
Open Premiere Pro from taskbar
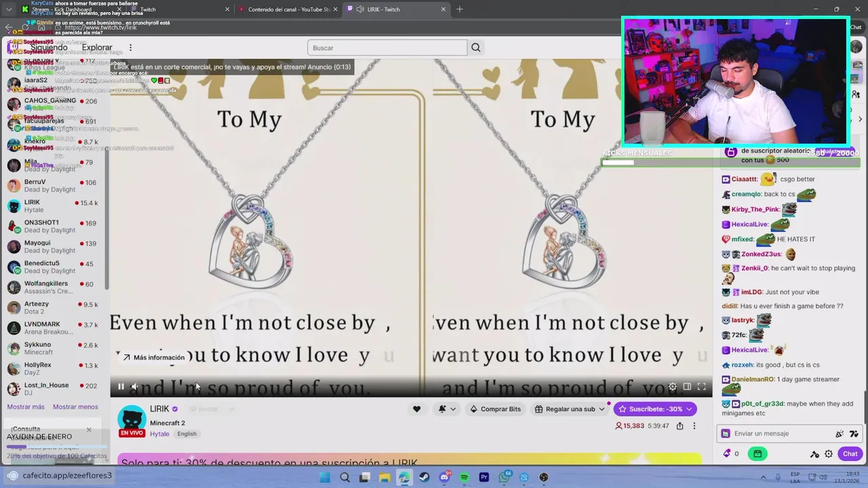point(484,477)
